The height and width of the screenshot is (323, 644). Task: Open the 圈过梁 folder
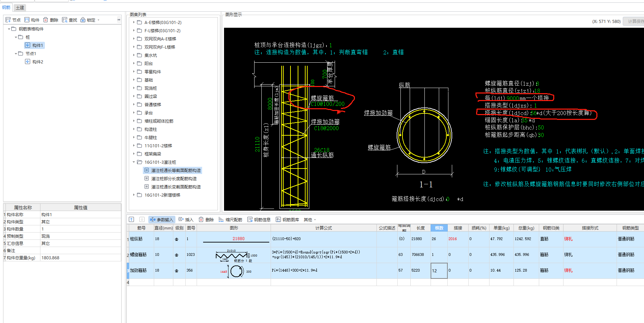pyautogui.click(x=150, y=96)
